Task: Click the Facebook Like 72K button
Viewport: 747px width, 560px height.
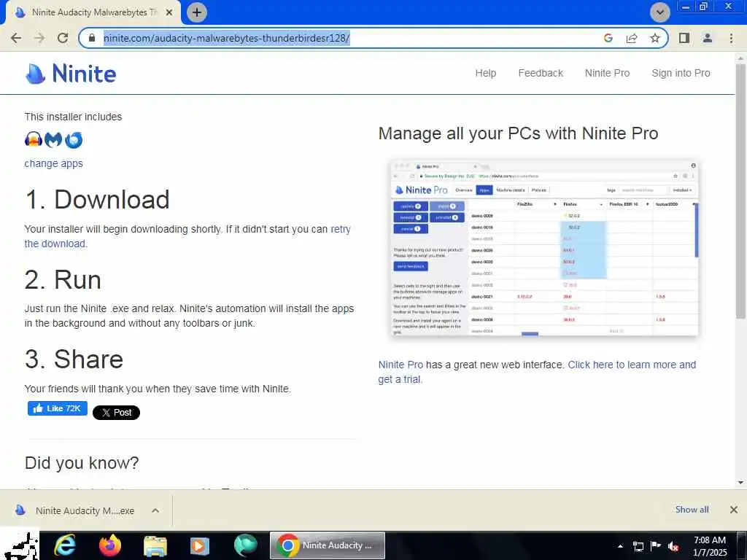Action: coord(57,408)
